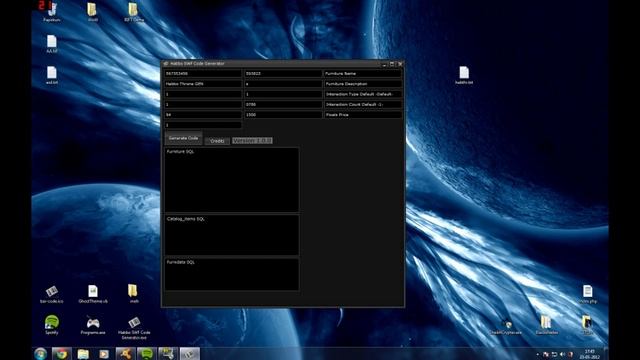Click the Interaction Type Default field

[363, 94]
